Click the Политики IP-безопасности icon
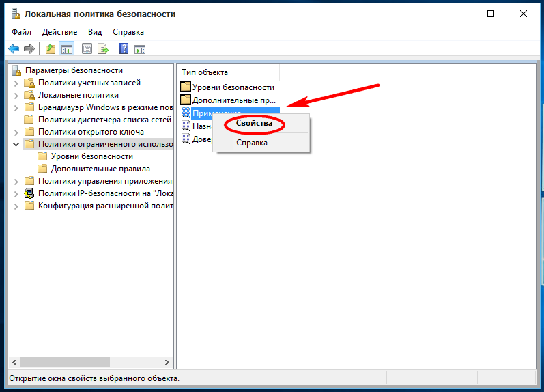 coord(29,193)
